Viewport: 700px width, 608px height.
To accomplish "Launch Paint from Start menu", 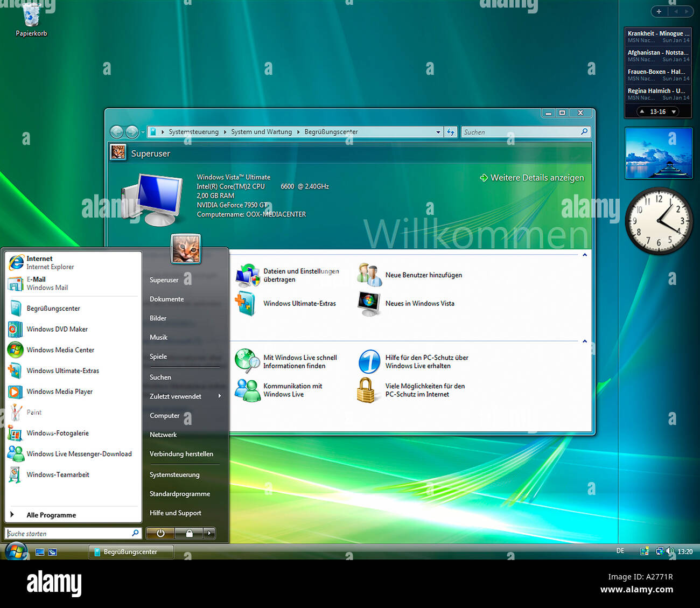I will (73, 412).
